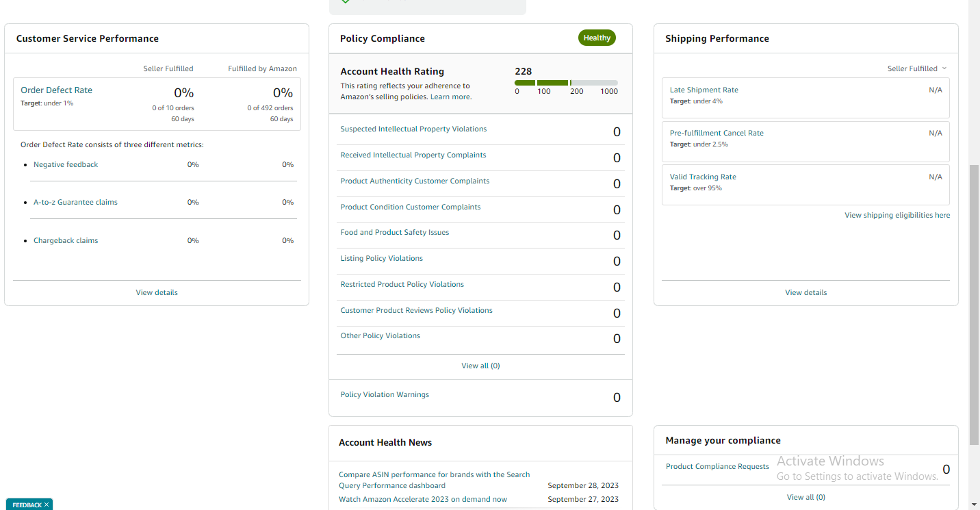
Task: Open Food and Product Safety Issues
Action: coord(395,232)
